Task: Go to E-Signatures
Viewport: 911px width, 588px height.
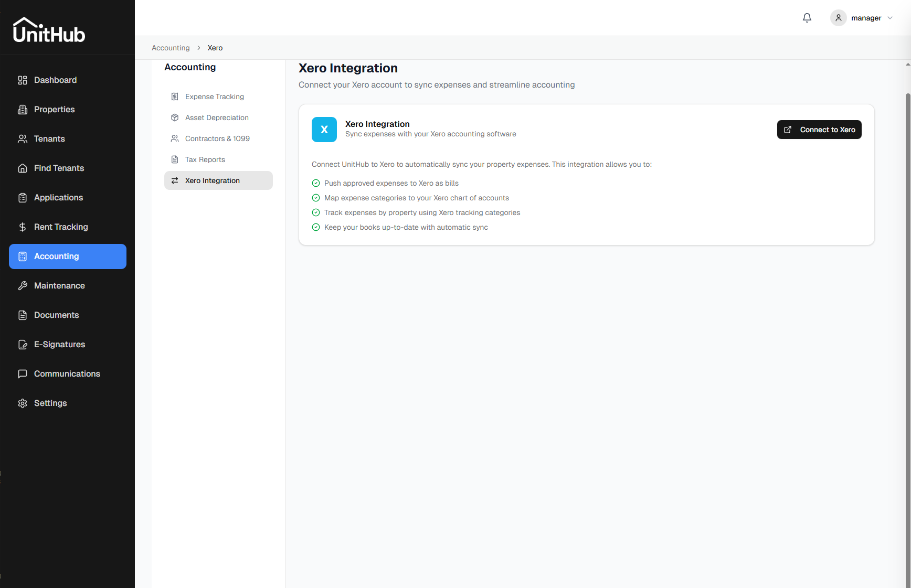Action: pyautogui.click(x=68, y=345)
